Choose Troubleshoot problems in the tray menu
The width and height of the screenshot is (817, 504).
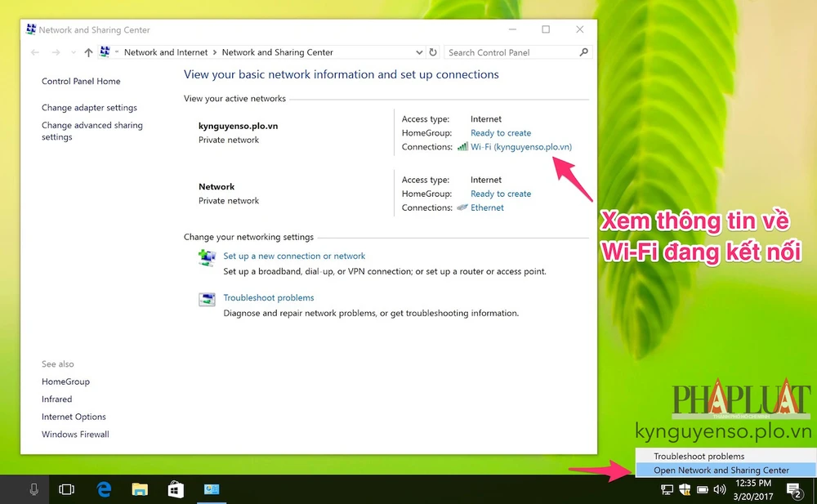699,456
